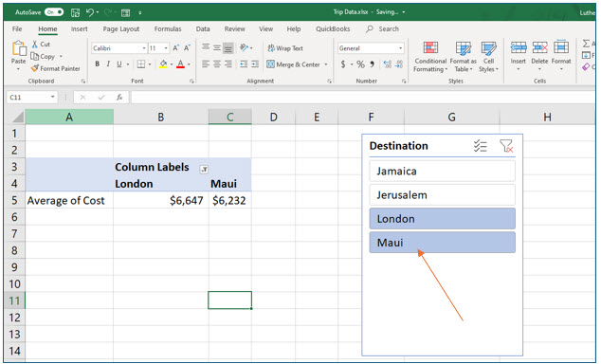Select Jerusalem in Destination slicer
Screen dimensions: 601x364
pyautogui.click(x=442, y=195)
